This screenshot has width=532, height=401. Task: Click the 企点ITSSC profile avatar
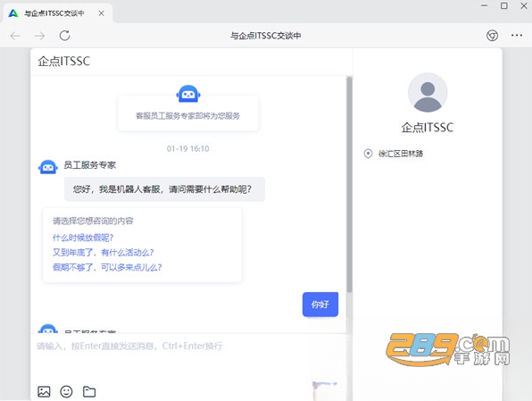(428, 93)
